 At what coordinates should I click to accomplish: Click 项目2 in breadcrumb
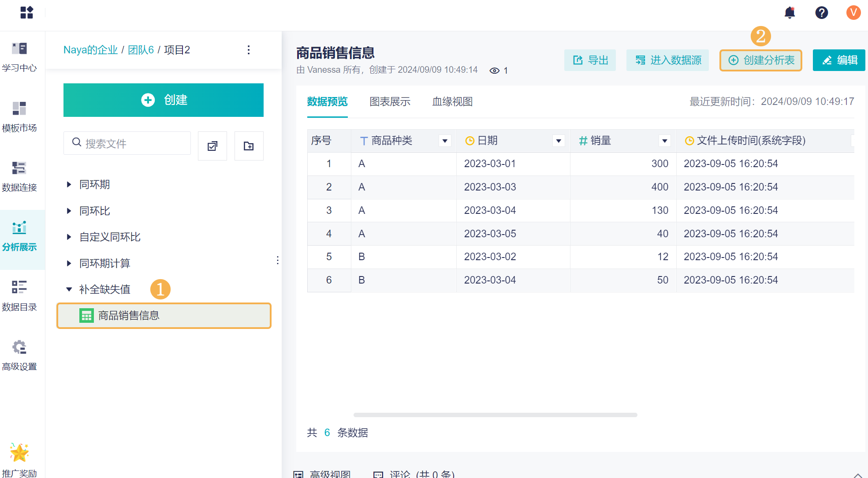(x=177, y=50)
